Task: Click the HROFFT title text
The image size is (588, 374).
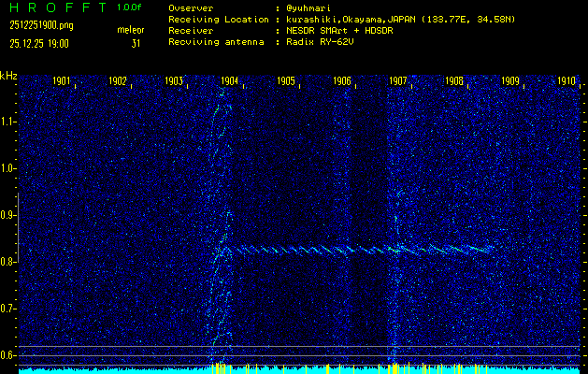Action: (x=59, y=7)
